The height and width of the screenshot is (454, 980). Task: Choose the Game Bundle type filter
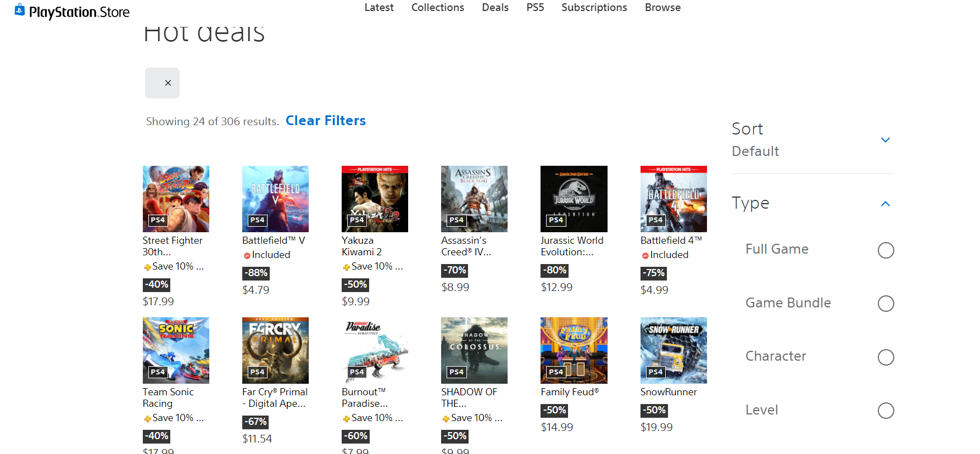tap(886, 304)
